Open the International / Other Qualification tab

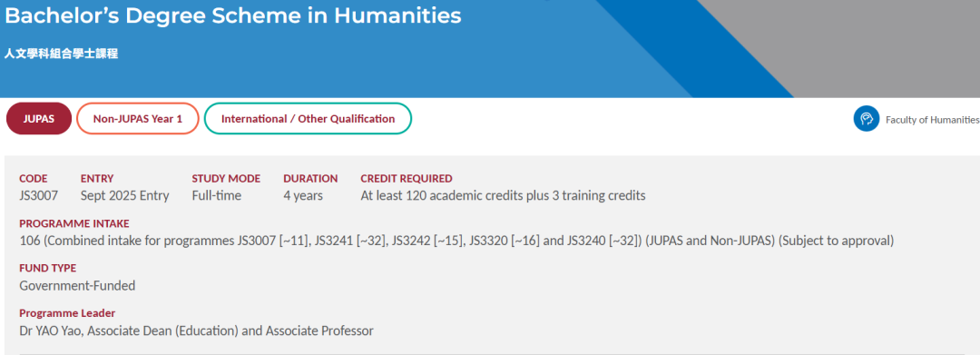pyautogui.click(x=309, y=119)
